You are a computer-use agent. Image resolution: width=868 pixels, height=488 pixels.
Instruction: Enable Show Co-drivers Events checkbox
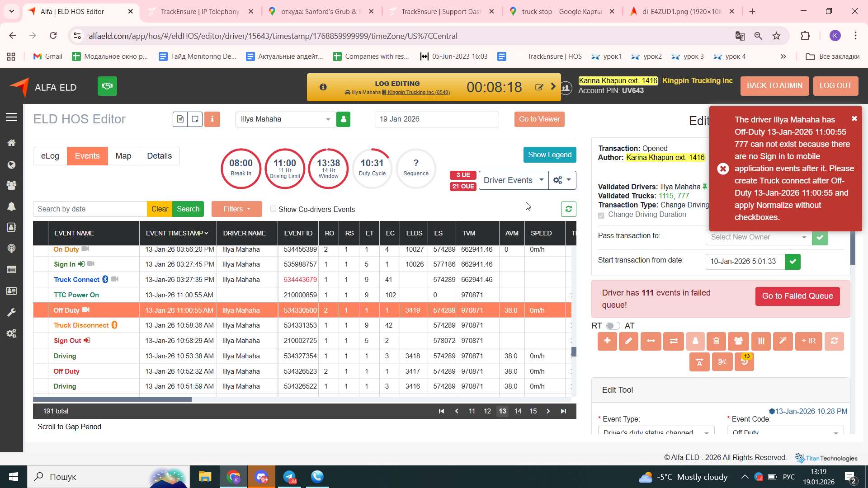pos(273,209)
